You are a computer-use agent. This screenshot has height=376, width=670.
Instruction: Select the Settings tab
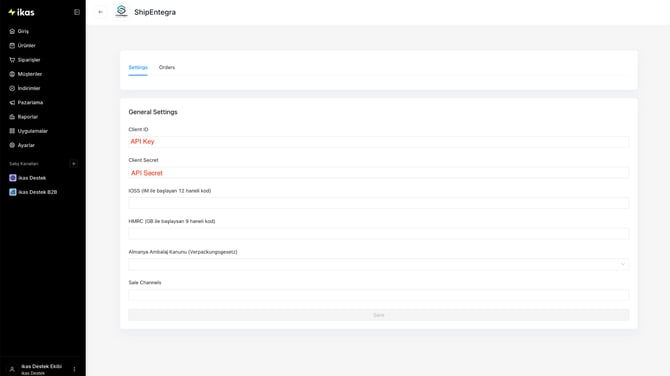(x=138, y=68)
